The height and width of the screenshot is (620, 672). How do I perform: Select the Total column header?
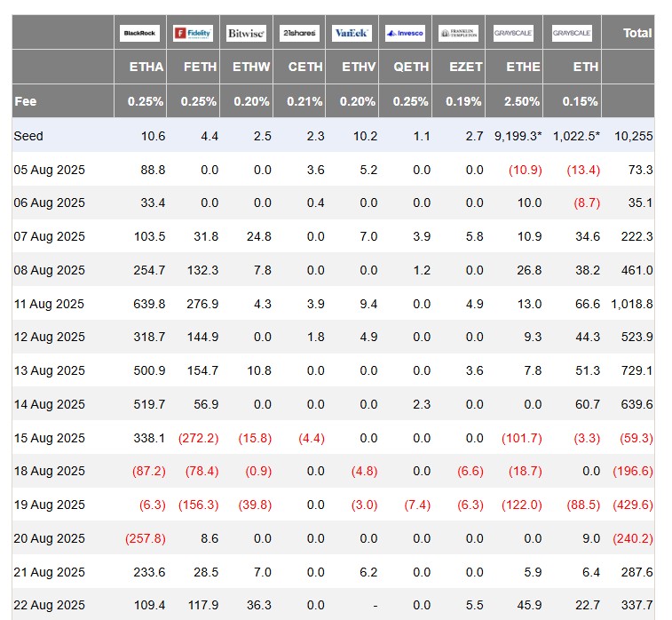coord(637,33)
